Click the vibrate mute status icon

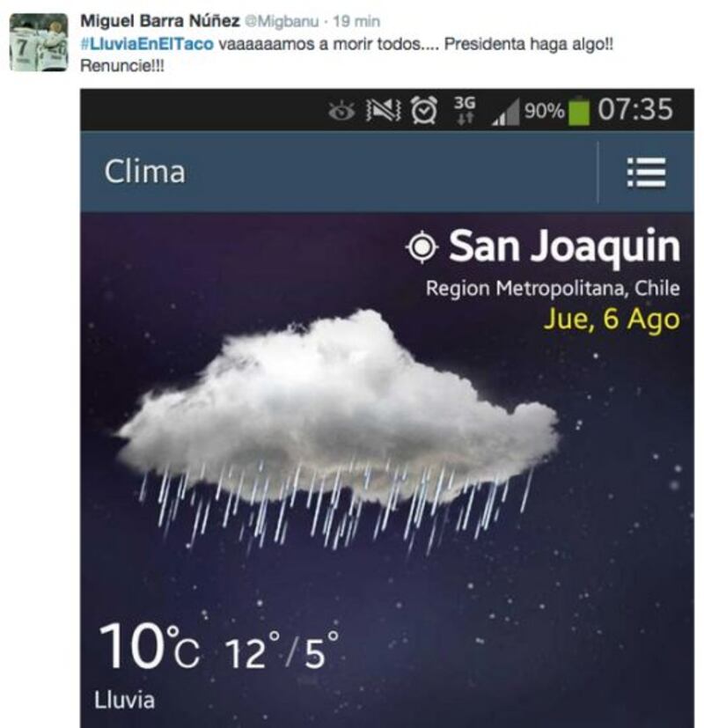pyautogui.click(x=384, y=111)
